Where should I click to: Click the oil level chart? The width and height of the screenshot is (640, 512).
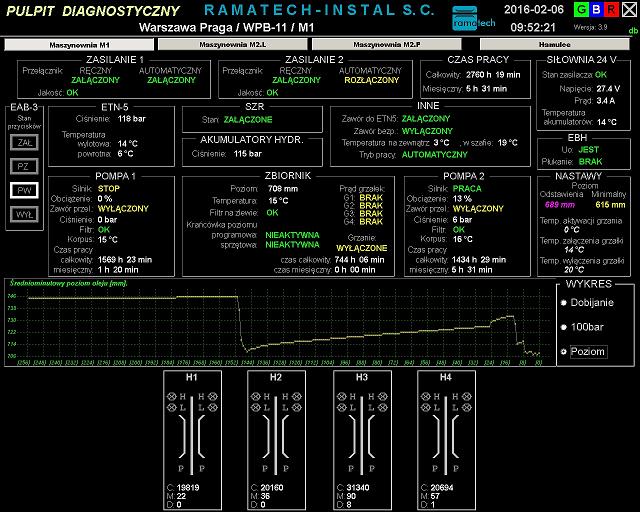280,323
